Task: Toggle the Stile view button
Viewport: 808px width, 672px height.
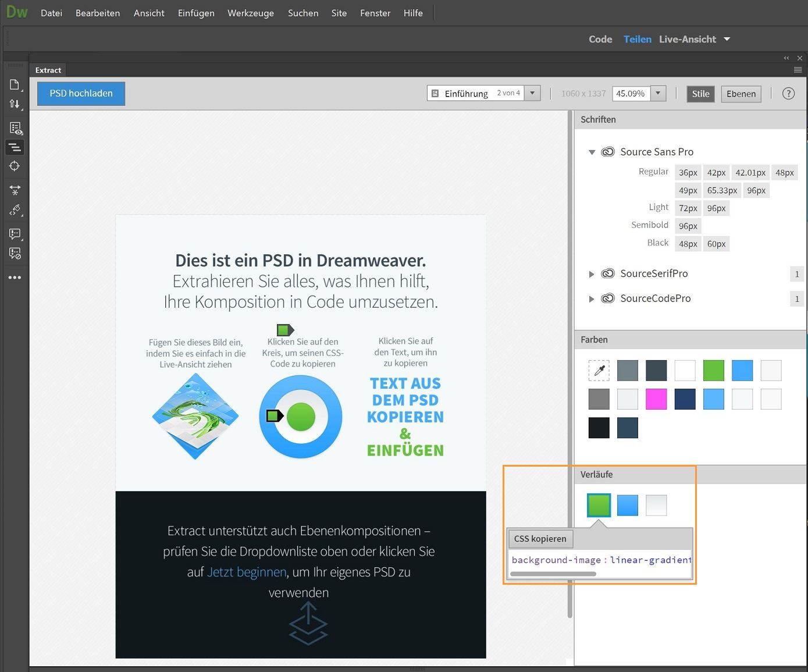Action: (700, 94)
